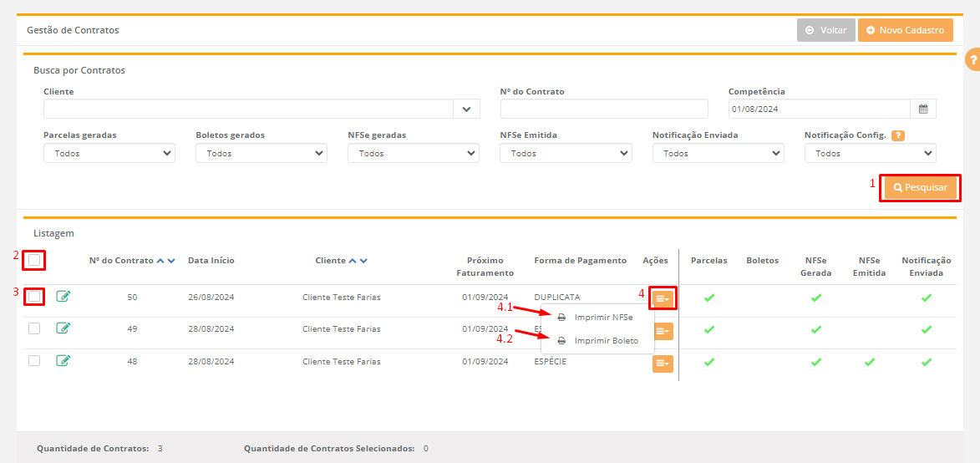Screen dimensions: 980x463
Task: Check the box for contract 48
Action: click(x=34, y=361)
